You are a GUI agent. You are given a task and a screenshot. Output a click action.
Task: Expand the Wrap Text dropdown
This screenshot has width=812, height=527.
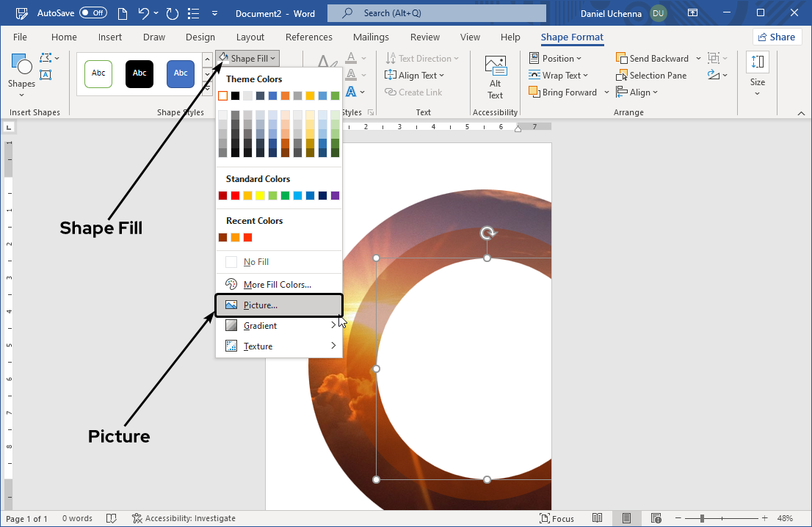[x=555, y=76]
